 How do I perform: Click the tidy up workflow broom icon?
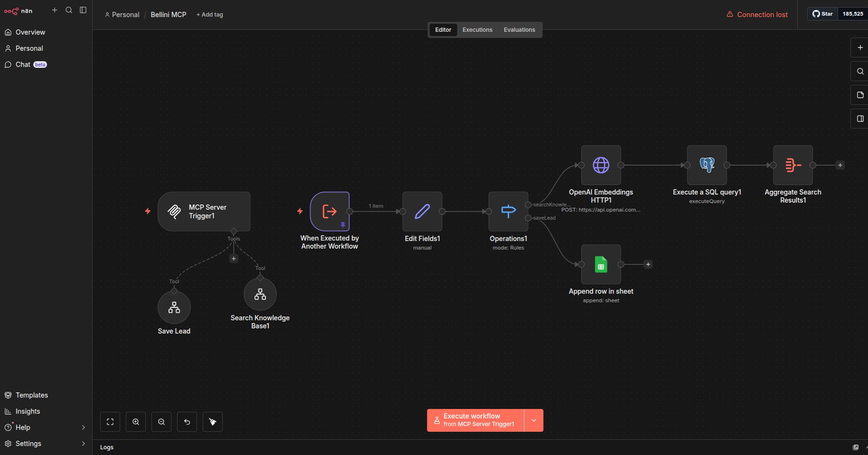pyautogui.click(x=213, y=422)
